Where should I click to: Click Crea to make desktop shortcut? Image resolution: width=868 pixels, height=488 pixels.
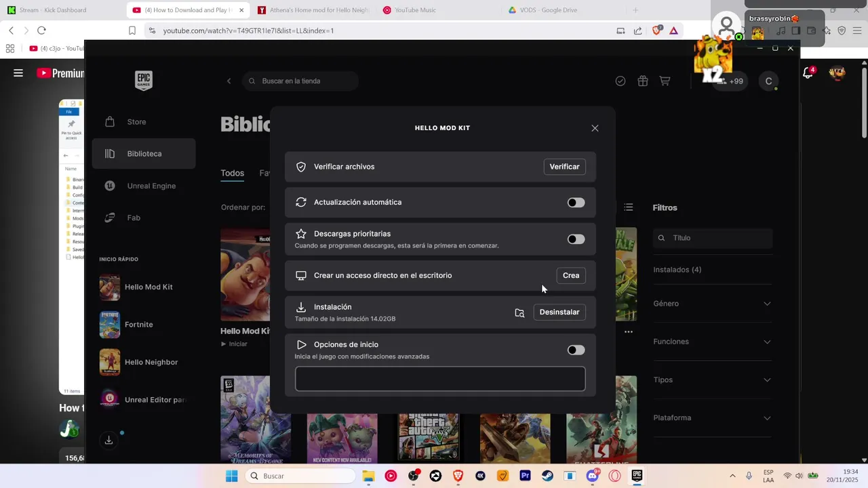pyautogui.click(x=571, y=275)
